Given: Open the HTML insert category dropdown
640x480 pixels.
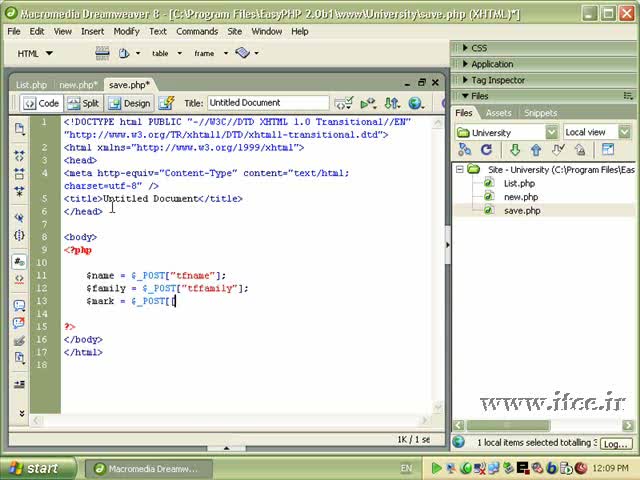Looking at the screenshot, I should click(35, 53).
